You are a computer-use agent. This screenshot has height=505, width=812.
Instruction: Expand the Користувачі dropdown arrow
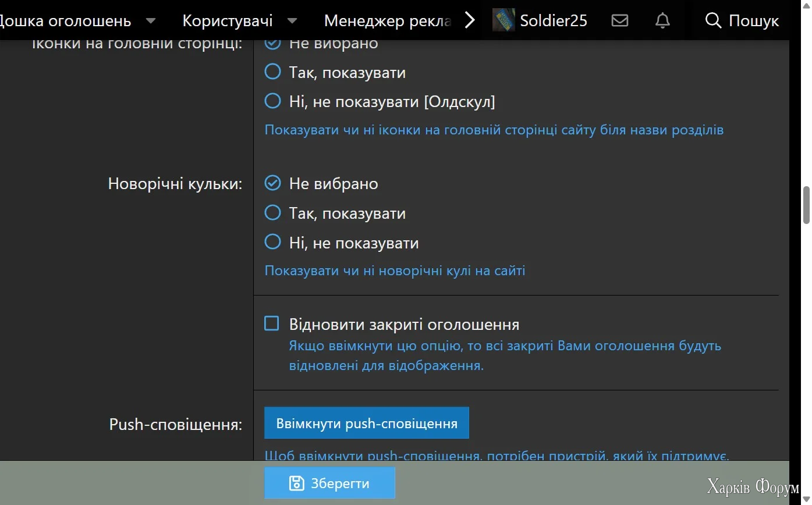292,22
